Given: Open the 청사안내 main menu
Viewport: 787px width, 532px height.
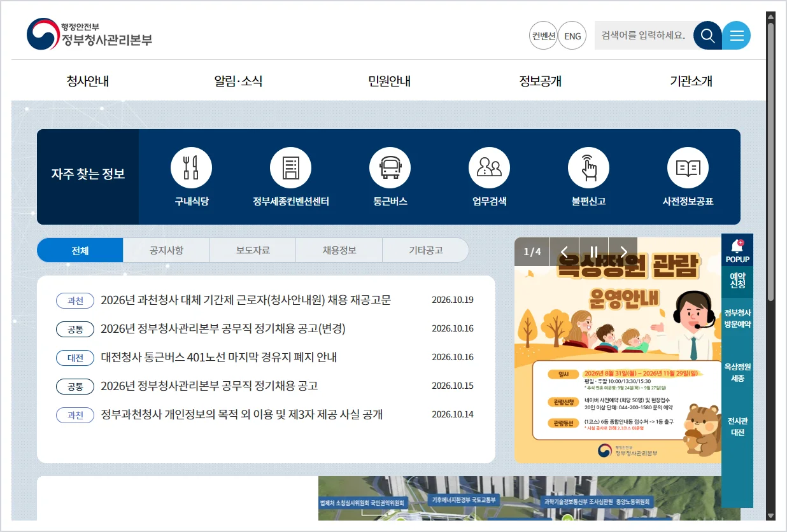Looking at the screenshot, I should (88, 81).
